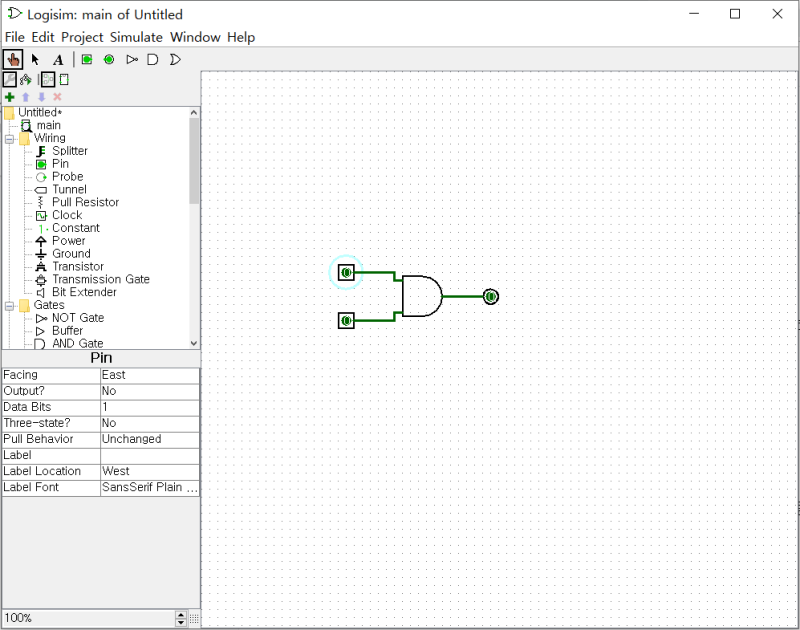The image size is (800, 630).
Task: Collapse the Wiring folder in tree
Action: pos(9,139)
